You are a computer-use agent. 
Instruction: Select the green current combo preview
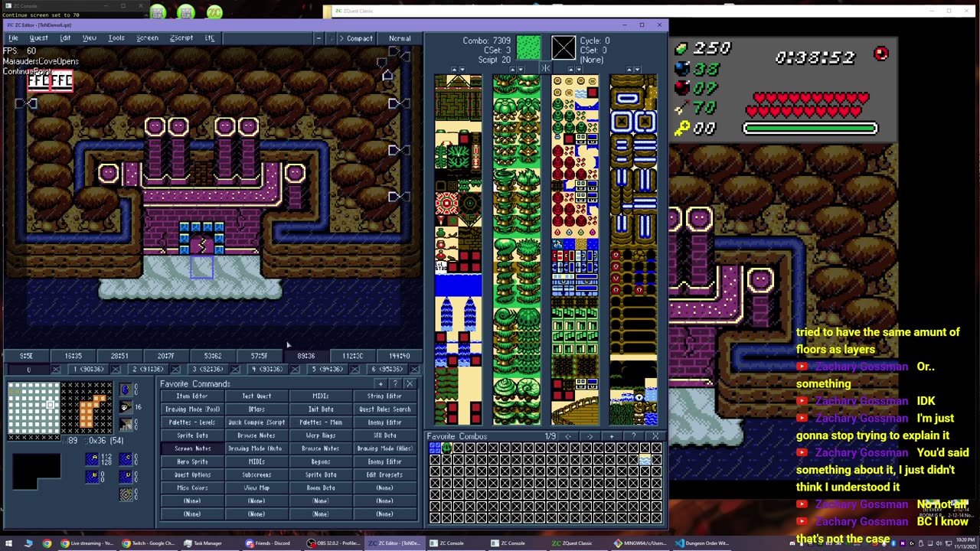coord(528,48)
